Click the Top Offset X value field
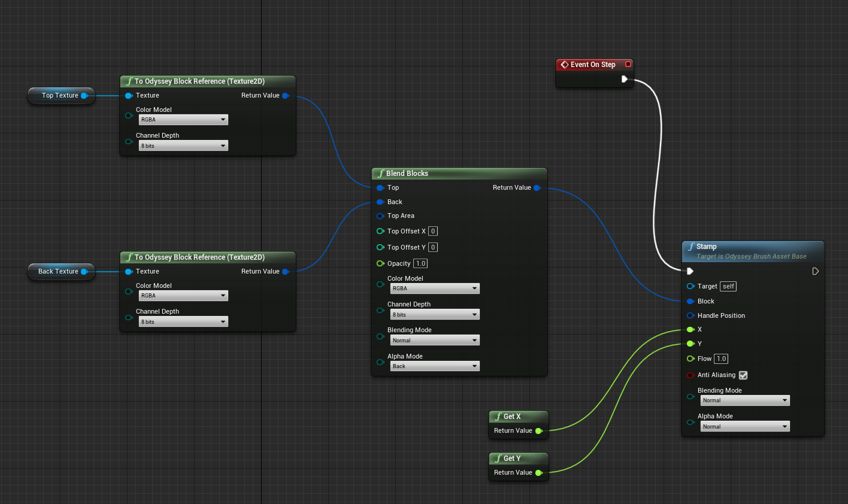 [432, 231]
